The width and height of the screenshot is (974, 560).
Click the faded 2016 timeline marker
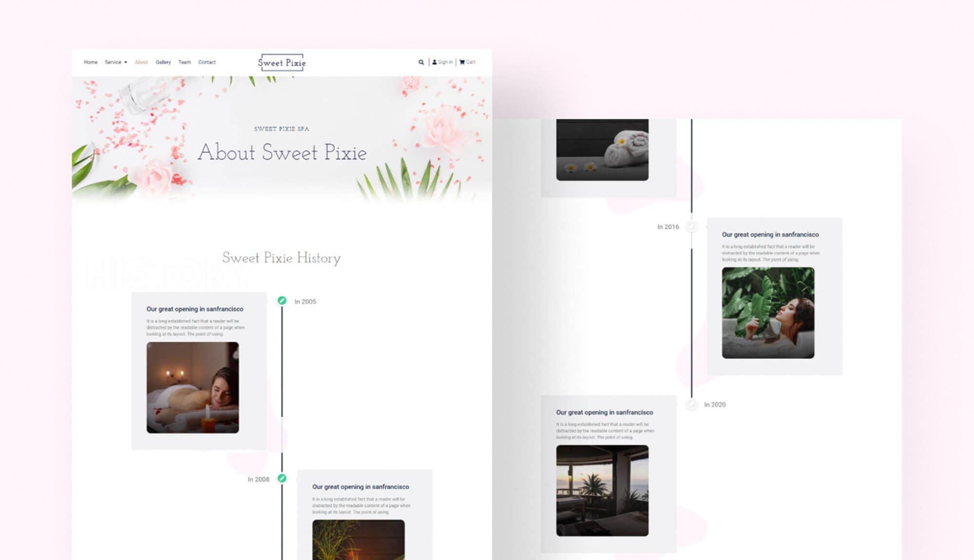691,227
